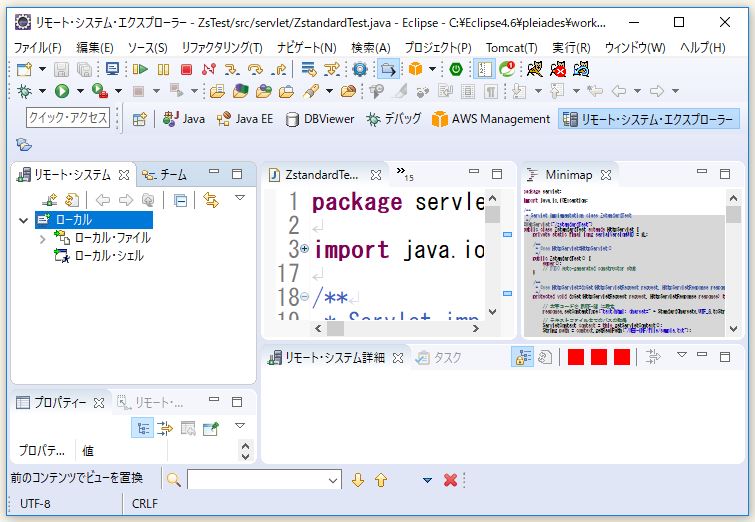Click the blue gear icon in toolbar

[360, 69]
